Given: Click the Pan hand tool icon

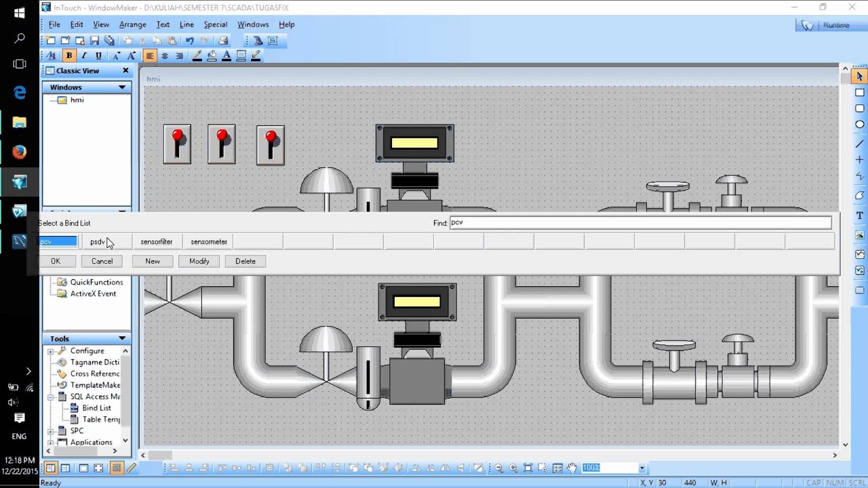Looking at the screenshot, I should click(572, 468).
